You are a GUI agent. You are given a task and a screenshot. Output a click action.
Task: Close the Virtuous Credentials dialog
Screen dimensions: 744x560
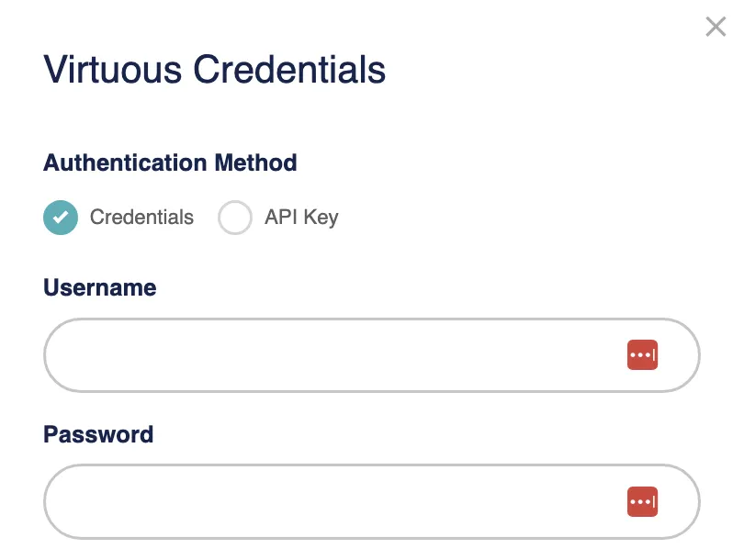coord(716,27)
